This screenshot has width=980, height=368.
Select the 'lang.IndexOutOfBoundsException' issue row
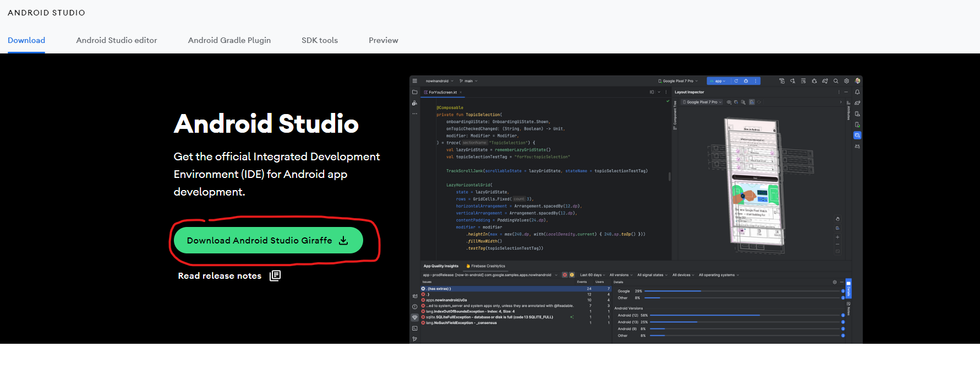(516, 311)
